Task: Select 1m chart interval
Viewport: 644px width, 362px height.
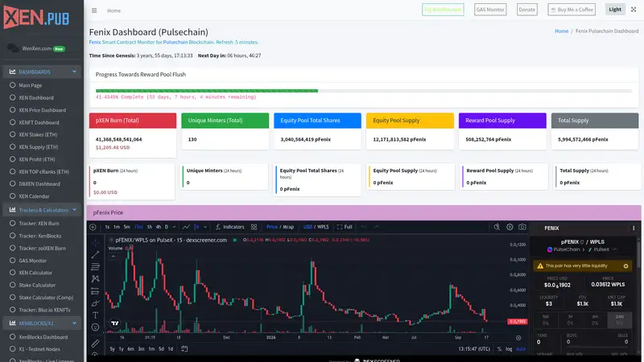Action: (x=117, y=227)
